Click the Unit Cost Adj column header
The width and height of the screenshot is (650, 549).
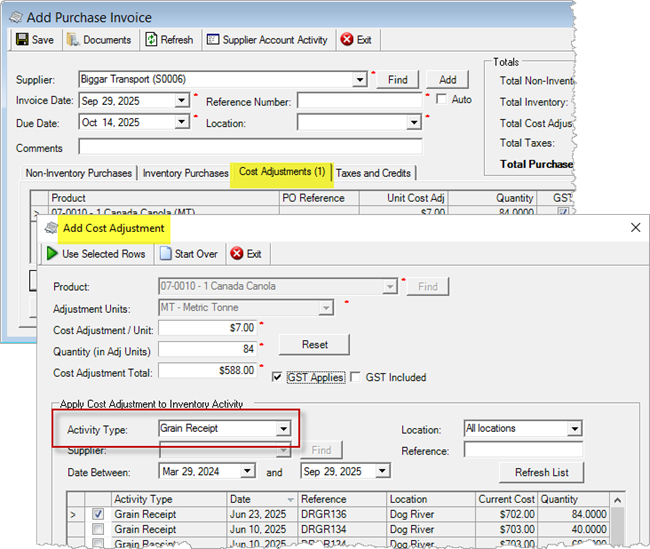coord(403,198)
